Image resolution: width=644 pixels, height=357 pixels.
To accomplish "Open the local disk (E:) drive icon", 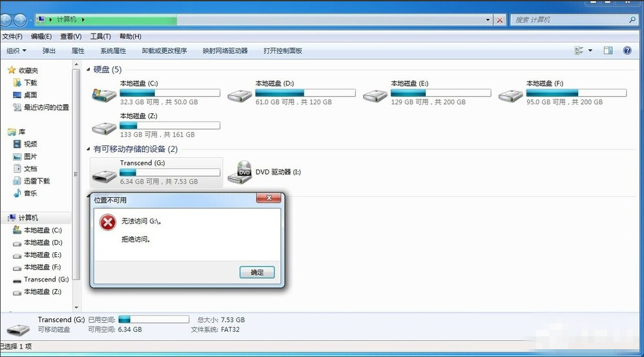I will click(x=375, y=94).
